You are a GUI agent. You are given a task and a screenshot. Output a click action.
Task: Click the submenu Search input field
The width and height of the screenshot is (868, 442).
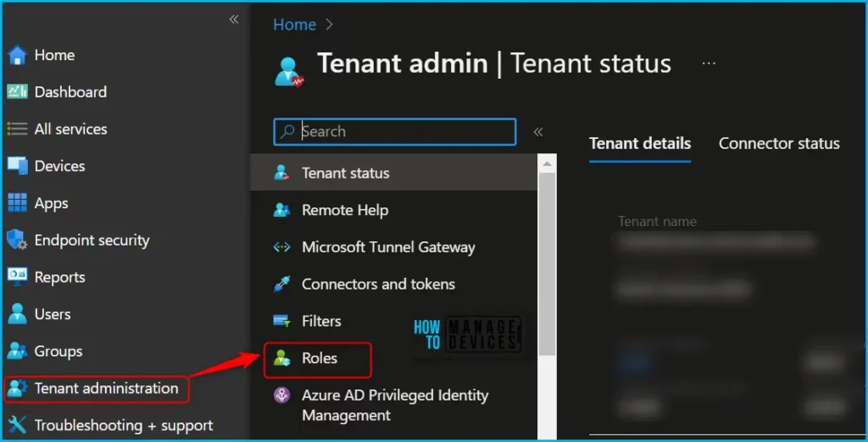(x=395, y=131)
